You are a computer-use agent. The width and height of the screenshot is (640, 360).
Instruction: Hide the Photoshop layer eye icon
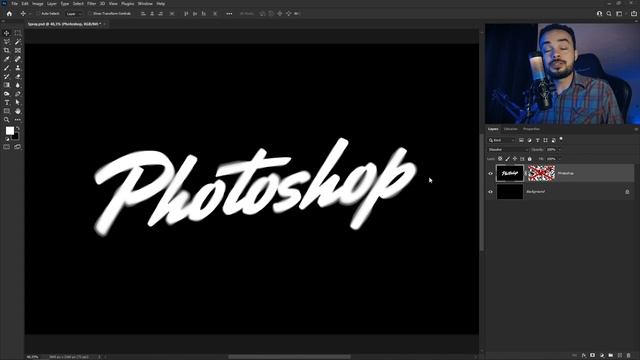point(490,173)
